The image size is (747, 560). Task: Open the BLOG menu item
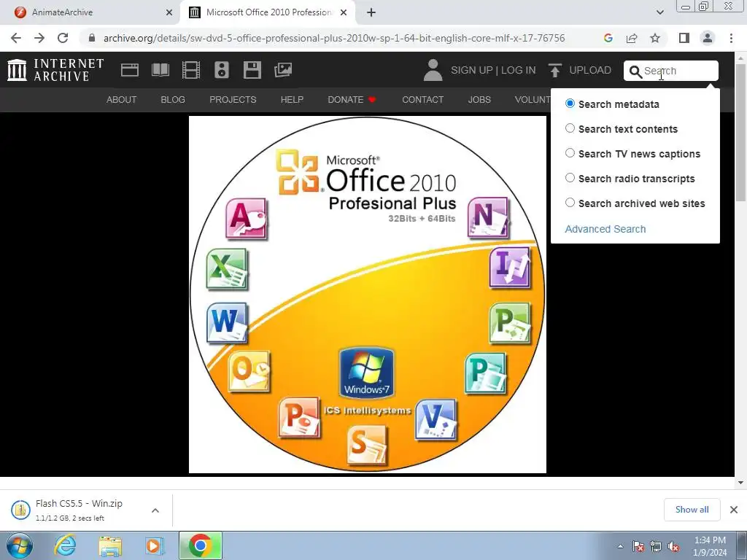173,99
